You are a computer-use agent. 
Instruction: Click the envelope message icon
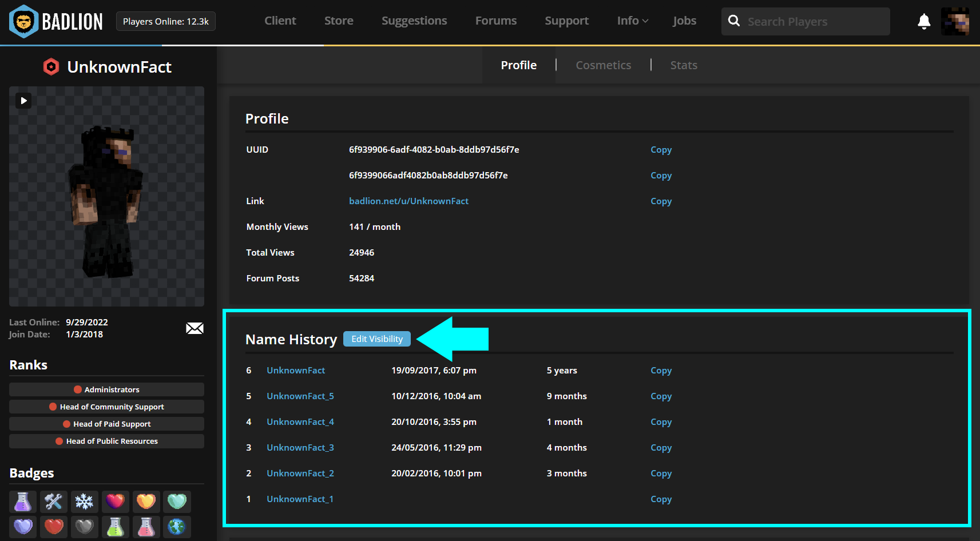pyautogui.click(x=195, y=328)
